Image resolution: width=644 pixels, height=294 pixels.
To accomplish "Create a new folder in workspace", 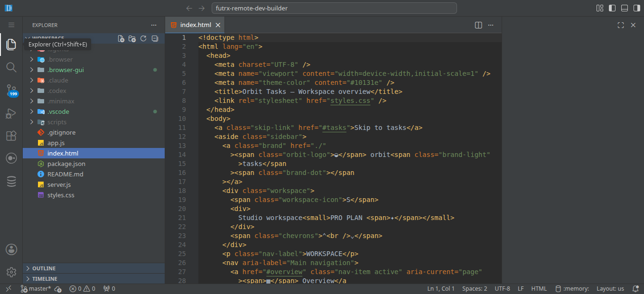I will (132, 38).
